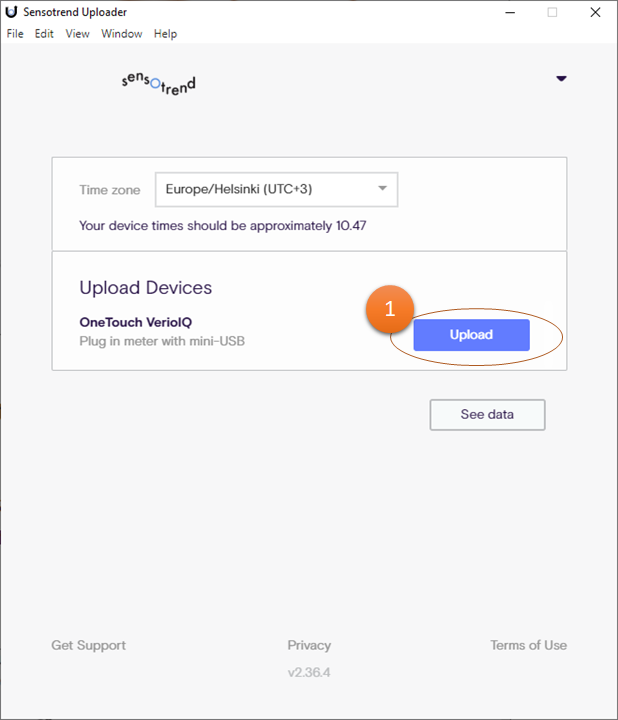The width and height of the screenshot is (618, 720).
Task: Minimize the Sensotrend Uploader window
Action: click(507, 12)
